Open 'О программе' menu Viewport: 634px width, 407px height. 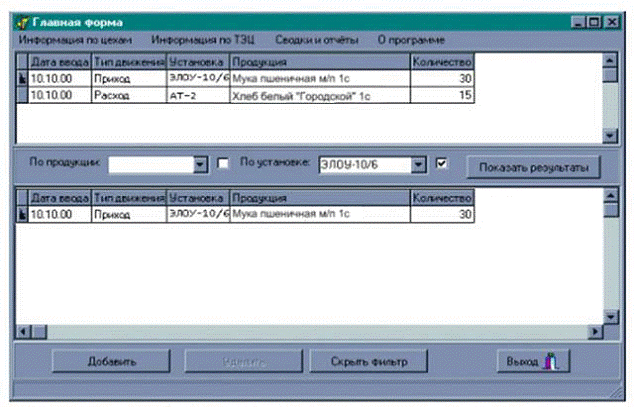pyautogui.click(x=412, y=40)
